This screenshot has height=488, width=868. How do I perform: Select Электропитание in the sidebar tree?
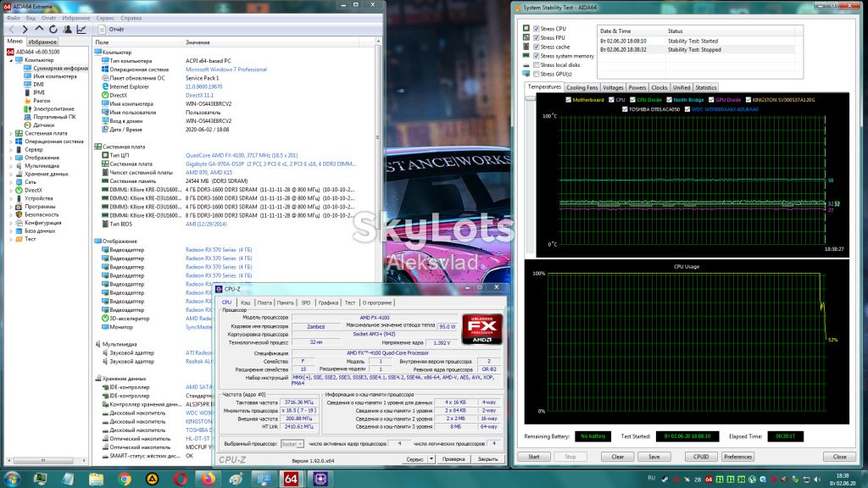(53, 109)
